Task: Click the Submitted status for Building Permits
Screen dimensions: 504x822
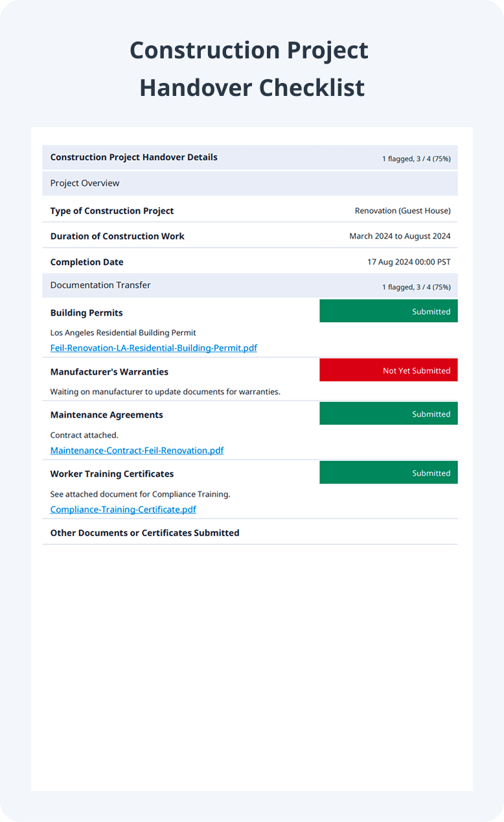Action: 388,311
